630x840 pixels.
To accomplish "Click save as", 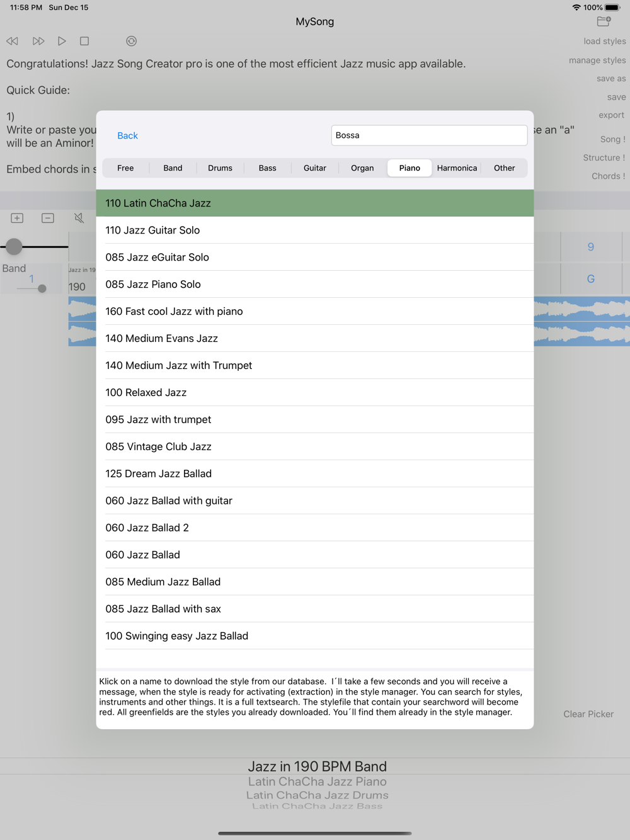I will click(611, 79).
